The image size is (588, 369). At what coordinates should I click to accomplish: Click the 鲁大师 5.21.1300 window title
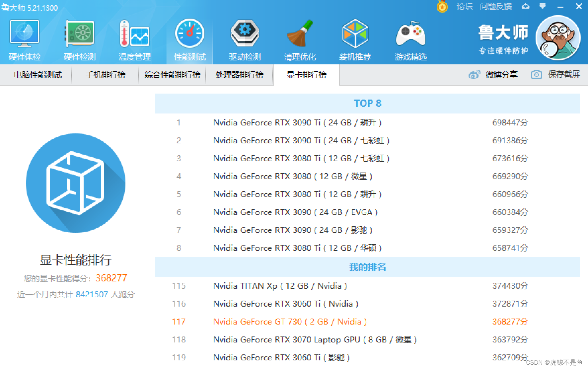30,8
